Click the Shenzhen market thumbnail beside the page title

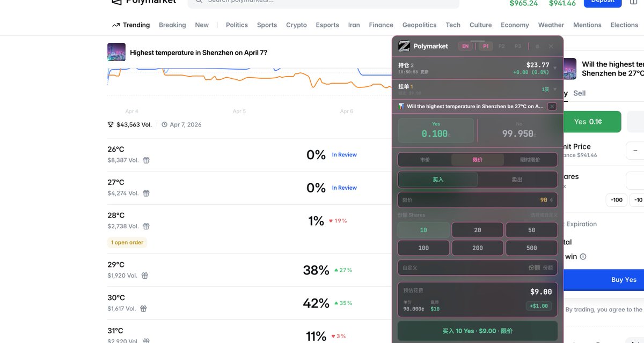116,52
